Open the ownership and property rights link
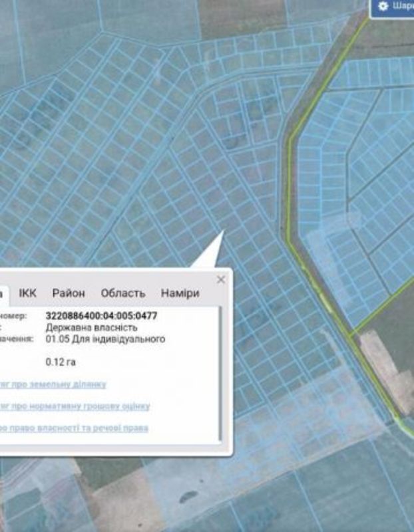 [73, 428]
